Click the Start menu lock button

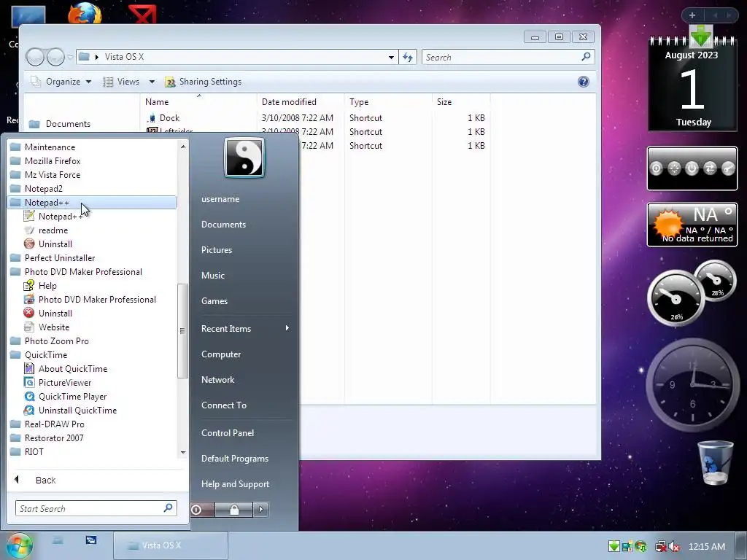(234, 510)
